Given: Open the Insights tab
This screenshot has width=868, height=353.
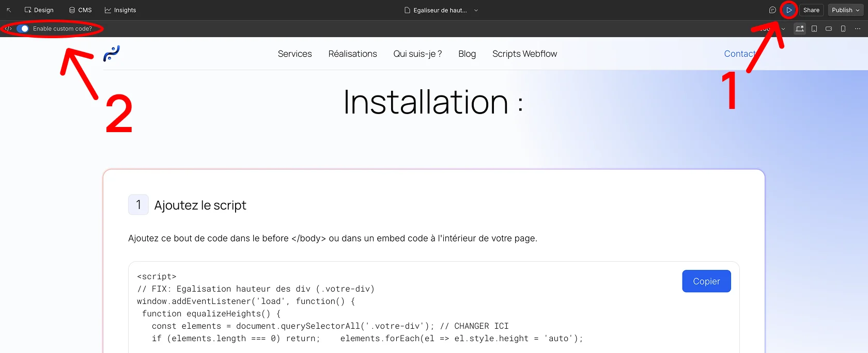Looking at the screenshot, I should (120, 10).
